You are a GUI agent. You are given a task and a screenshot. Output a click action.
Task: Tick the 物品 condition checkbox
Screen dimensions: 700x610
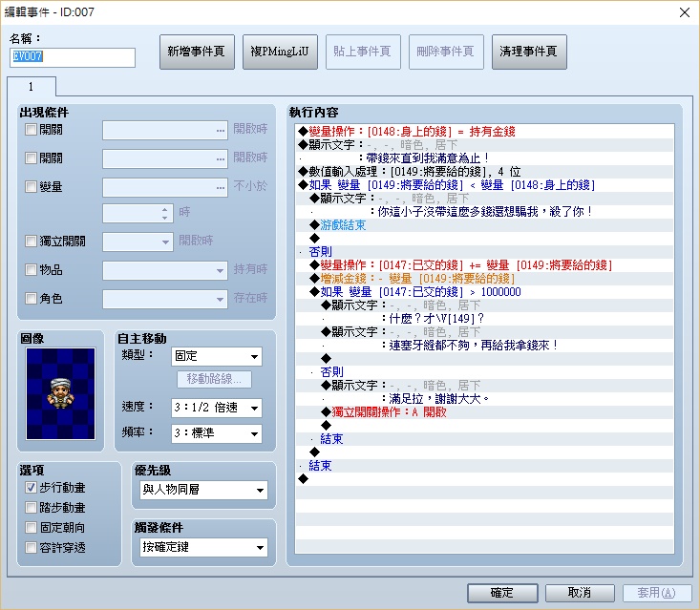click(31, 269)
